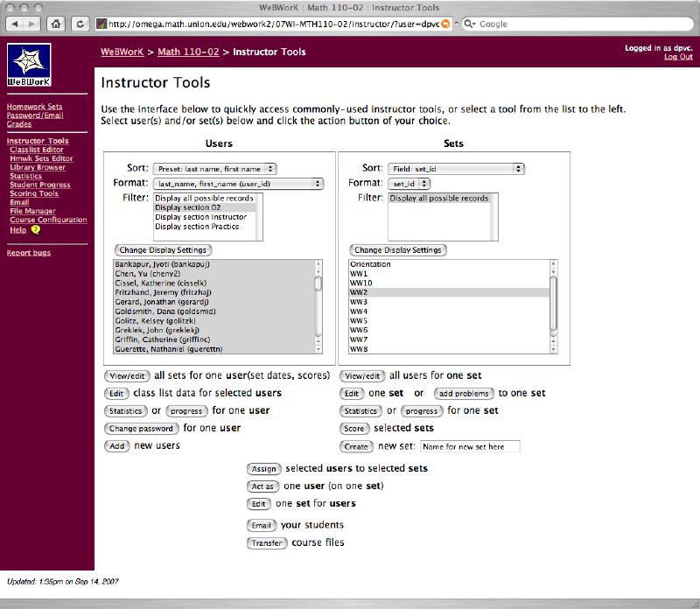The height and width of the screenshot is (609, 700).
Task: Open Student Progress in the sidebar
Action: click(40, 185)
